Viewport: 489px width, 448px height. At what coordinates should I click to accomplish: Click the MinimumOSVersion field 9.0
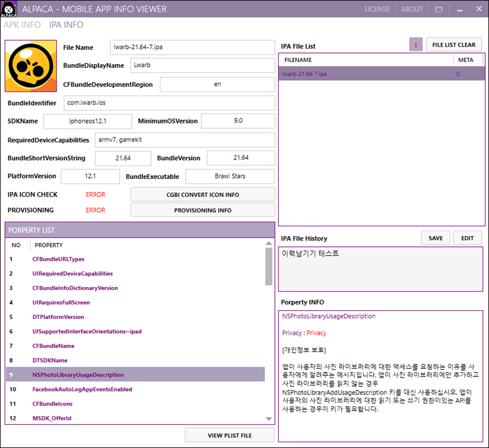click(x=238, y=121)
